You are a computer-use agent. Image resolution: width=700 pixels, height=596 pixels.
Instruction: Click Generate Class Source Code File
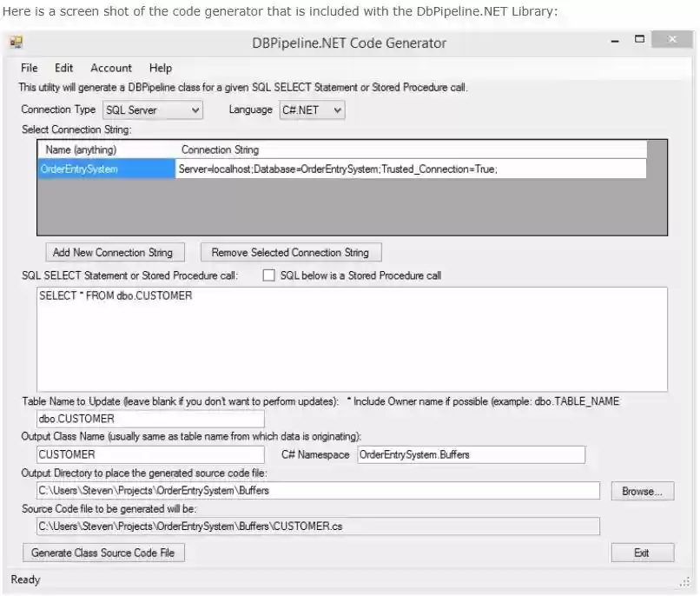pyautogui.click(x=102, y=553)
